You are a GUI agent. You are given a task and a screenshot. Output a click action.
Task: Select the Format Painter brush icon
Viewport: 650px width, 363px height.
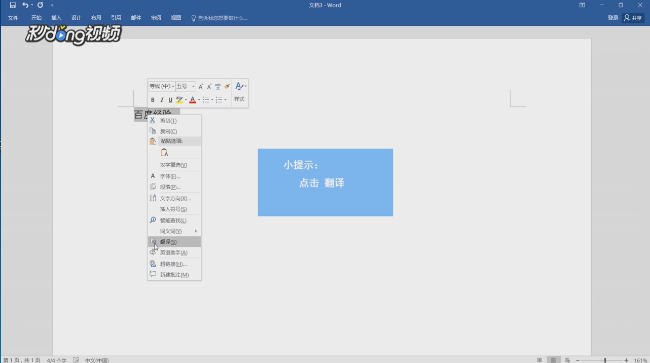point(227,86)
